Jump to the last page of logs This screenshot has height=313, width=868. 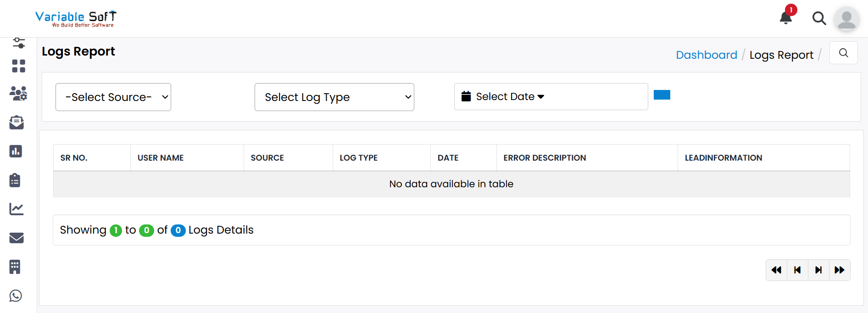pos(839,270)
